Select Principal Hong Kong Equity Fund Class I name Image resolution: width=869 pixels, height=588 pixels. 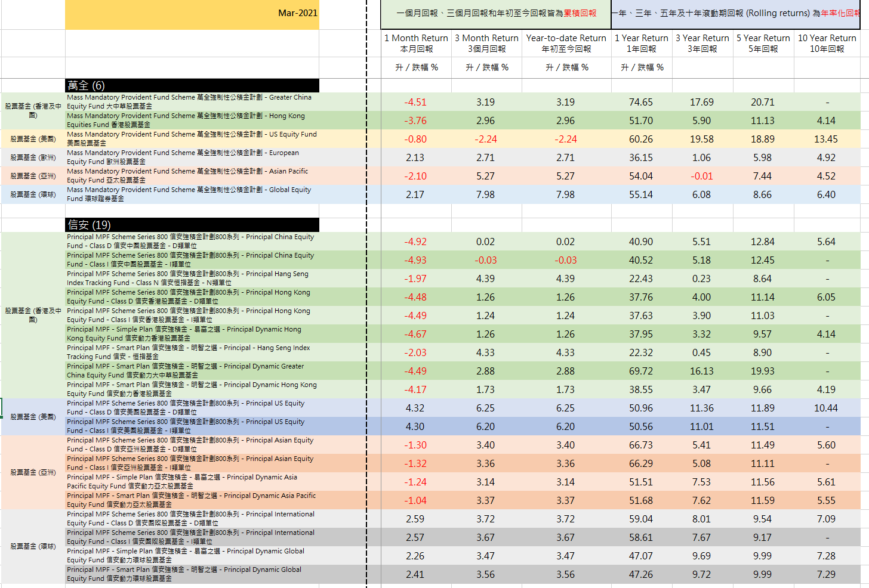click(192, 315)
